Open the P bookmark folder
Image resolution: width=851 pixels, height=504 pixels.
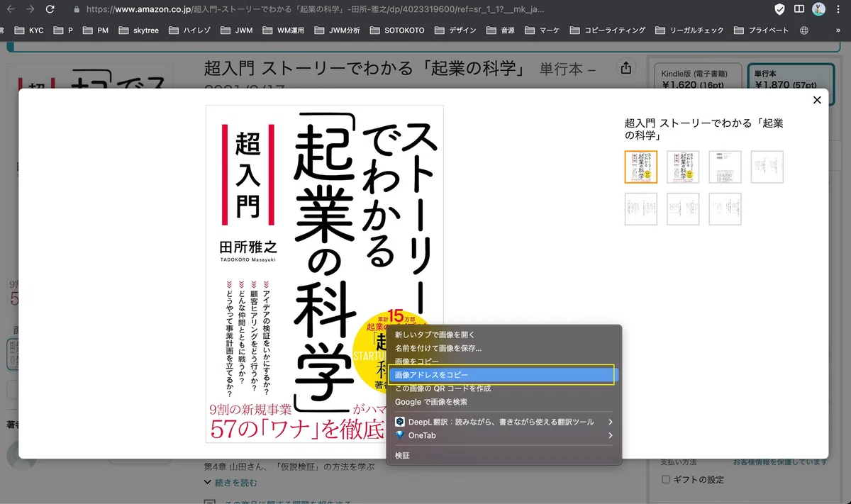point(62,30)
